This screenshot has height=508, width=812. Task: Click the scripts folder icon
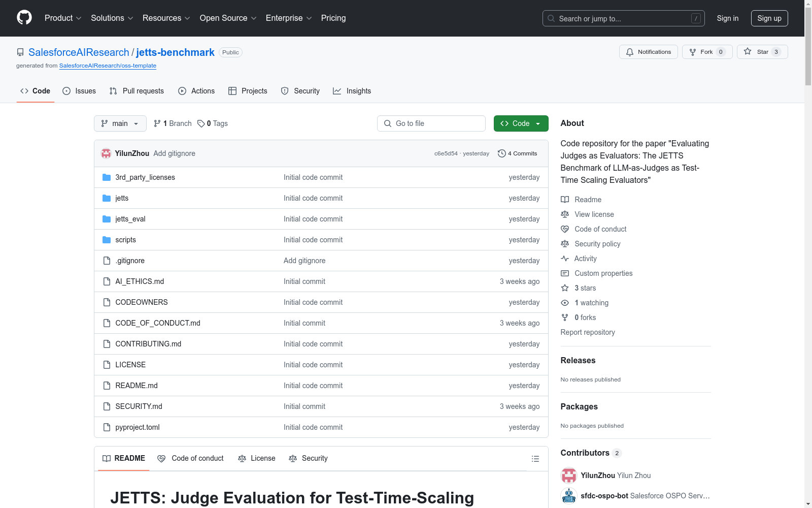point(107,240)
